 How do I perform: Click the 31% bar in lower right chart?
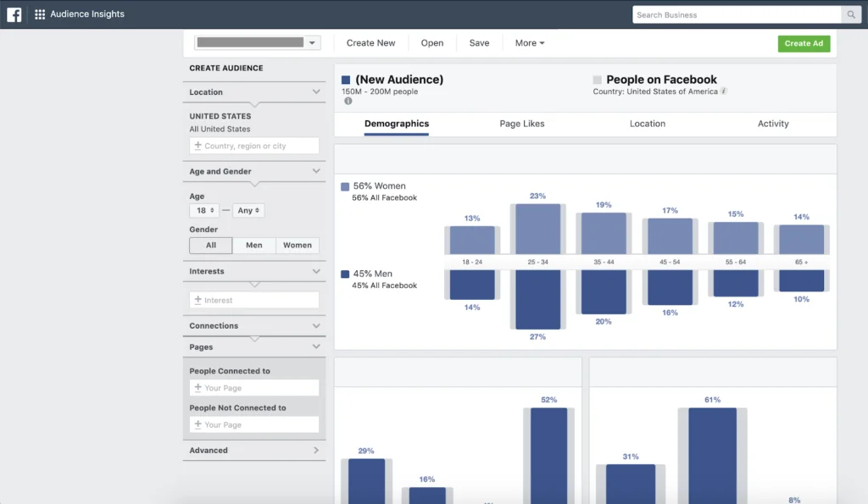(x=631, y=484)
